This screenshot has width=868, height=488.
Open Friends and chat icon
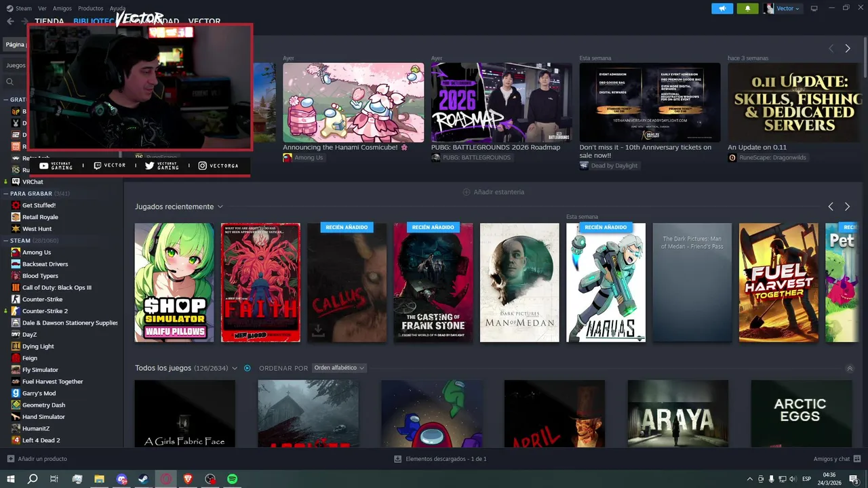858,459
